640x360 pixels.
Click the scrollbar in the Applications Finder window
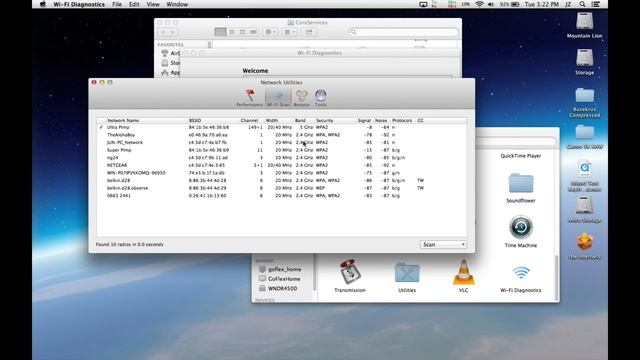(556, 278)
